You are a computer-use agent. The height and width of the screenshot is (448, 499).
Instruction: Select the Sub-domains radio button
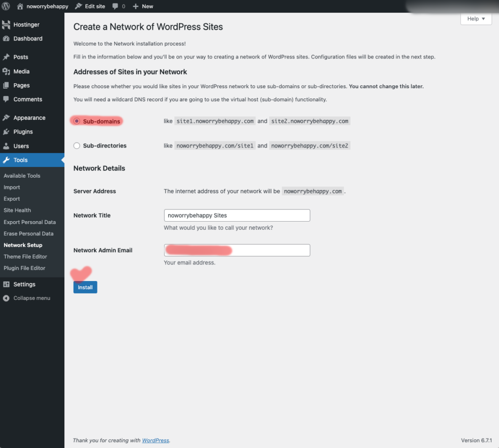pos(77,121)
